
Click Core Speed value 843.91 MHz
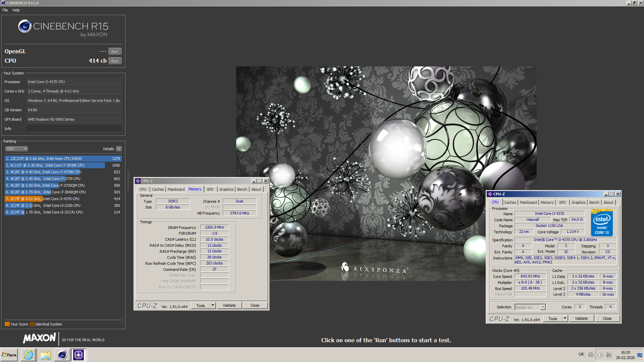click(x=530, y=277)
